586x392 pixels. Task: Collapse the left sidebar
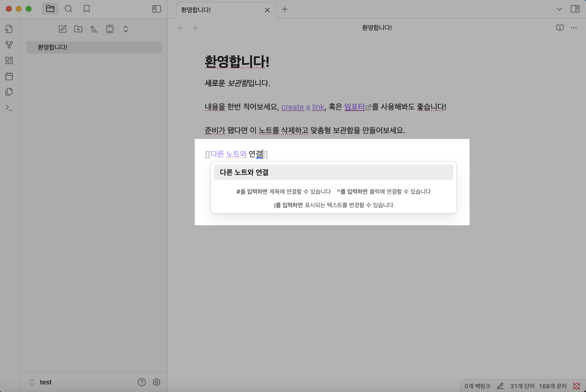(x=156, y=9)
